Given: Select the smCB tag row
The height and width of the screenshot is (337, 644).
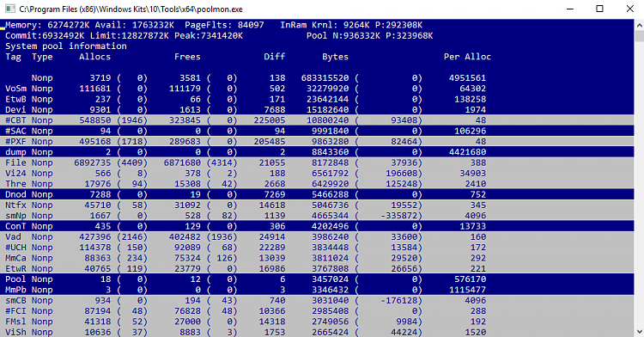Looking at the screenshot, I should (x=317, y=300).
